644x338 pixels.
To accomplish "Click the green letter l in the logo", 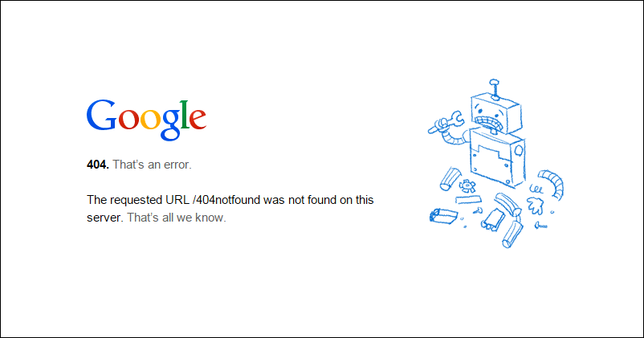I will click(185, 115).
